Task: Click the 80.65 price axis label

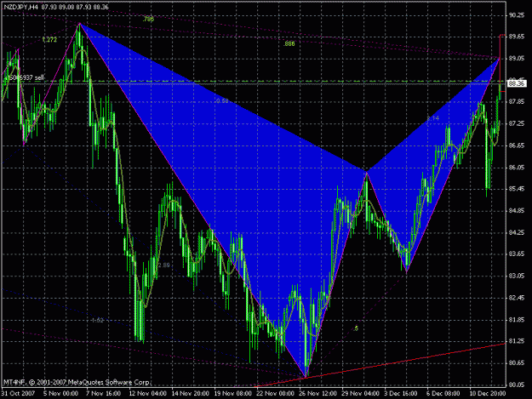Action: pyautogui.click(x=517, y=363)
